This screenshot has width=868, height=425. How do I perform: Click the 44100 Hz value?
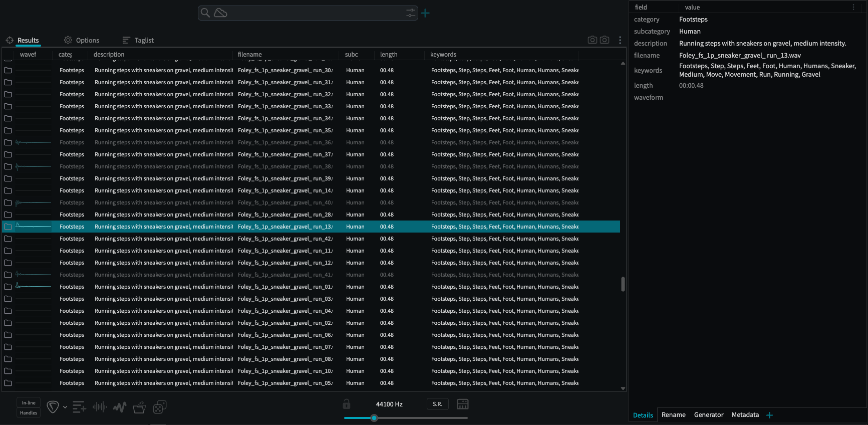click(389, 404)
